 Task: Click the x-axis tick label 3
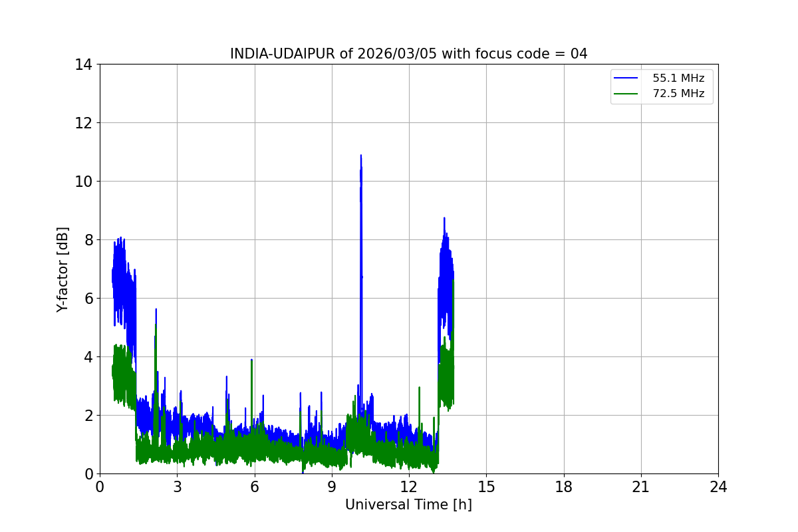[177, 487]
